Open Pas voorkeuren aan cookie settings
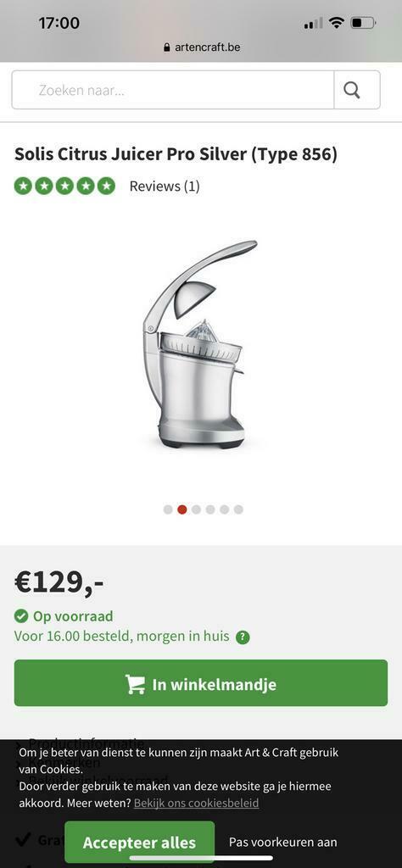The image size is (402, 868). pyautogui.click(x=283, y=842)
